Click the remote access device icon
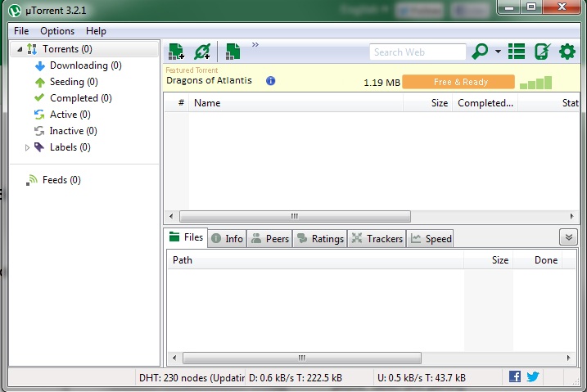The image size is (587, 392). (542, 52)
